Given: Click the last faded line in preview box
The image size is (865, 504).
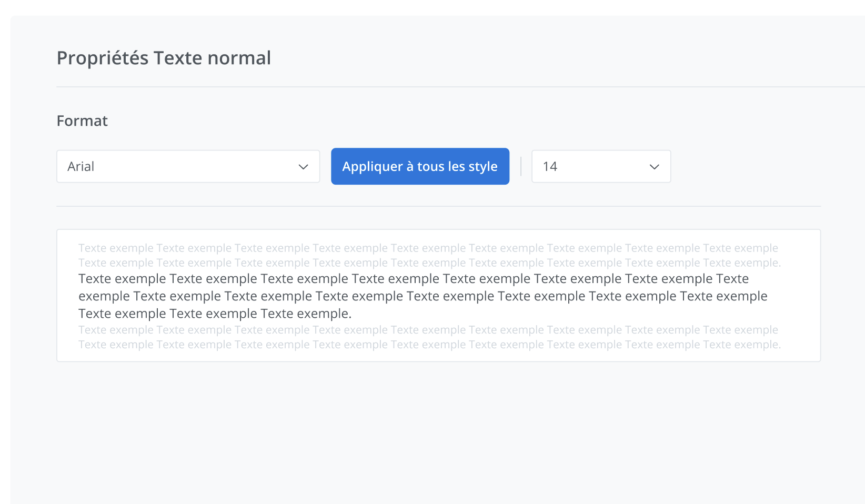Looking at the screenshot, I should 429,345.
